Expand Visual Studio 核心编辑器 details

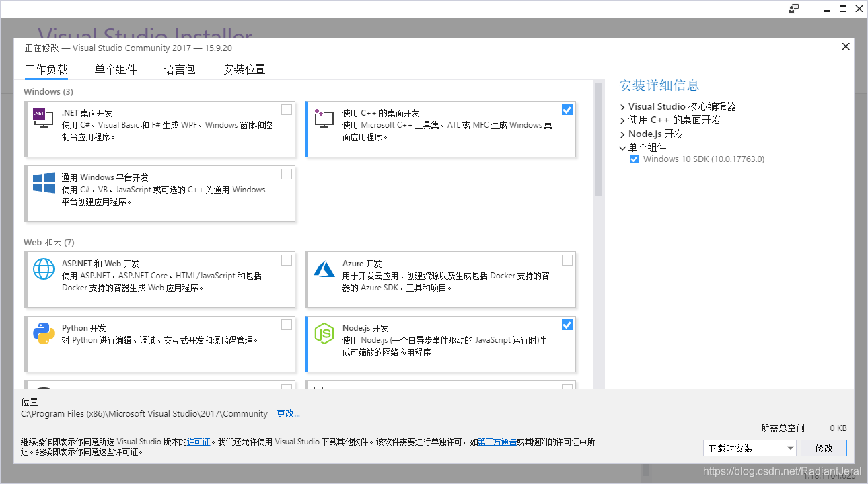tap(622, 107)
